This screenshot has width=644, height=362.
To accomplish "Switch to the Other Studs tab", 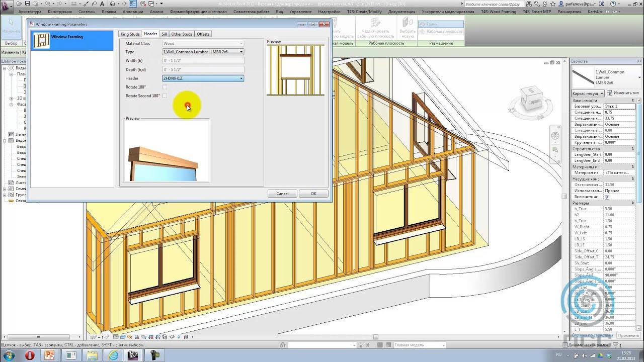I will (182, 34).
